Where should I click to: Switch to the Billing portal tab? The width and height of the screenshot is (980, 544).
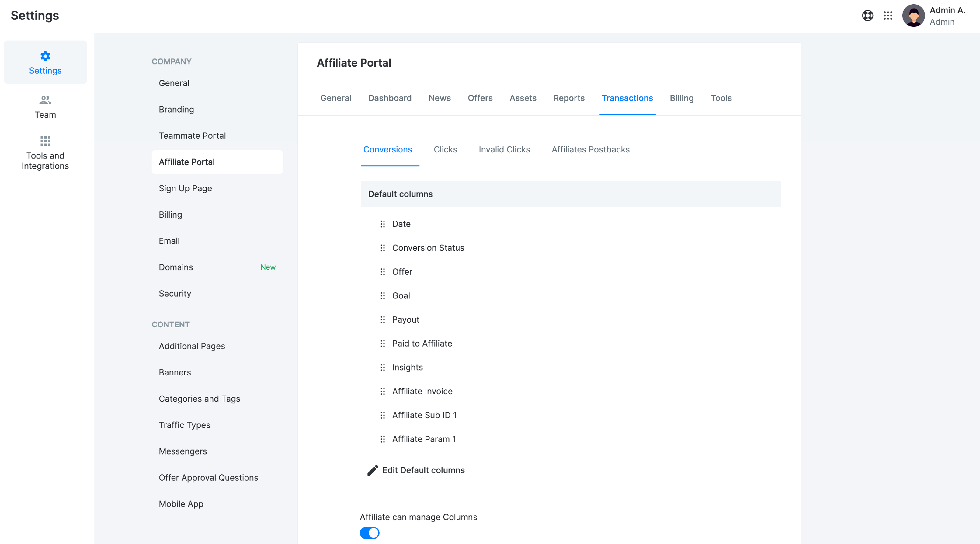point(681,98)
